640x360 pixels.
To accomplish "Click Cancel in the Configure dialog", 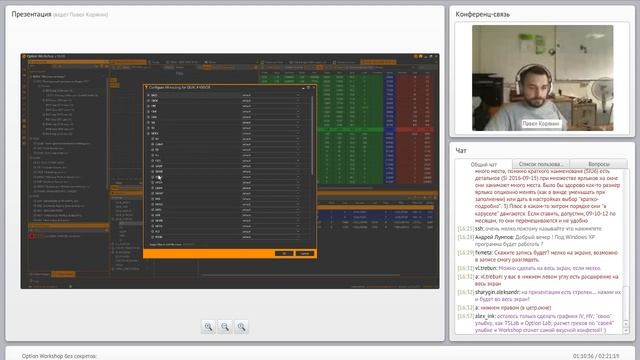I will pyautogui.click(x=305, y=253).
